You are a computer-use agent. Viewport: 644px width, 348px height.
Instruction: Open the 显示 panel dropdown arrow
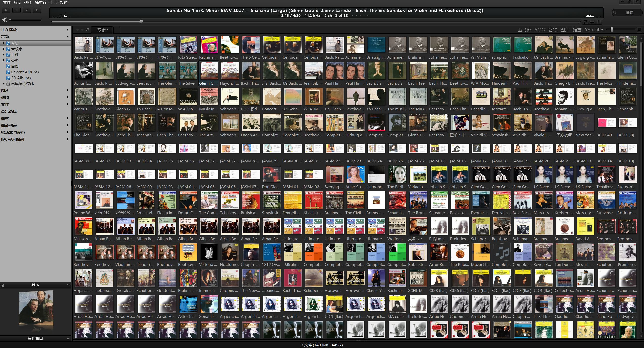coord(68,285)
